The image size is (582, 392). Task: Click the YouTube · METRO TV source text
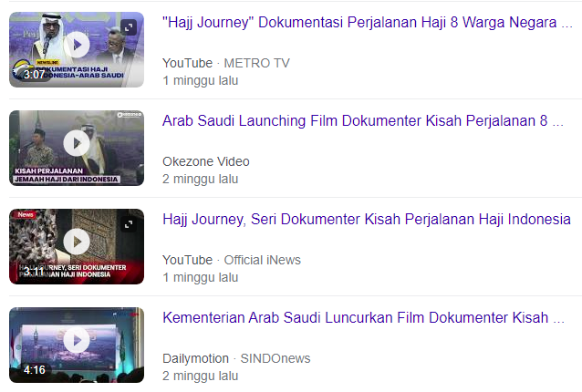[226, 63]
